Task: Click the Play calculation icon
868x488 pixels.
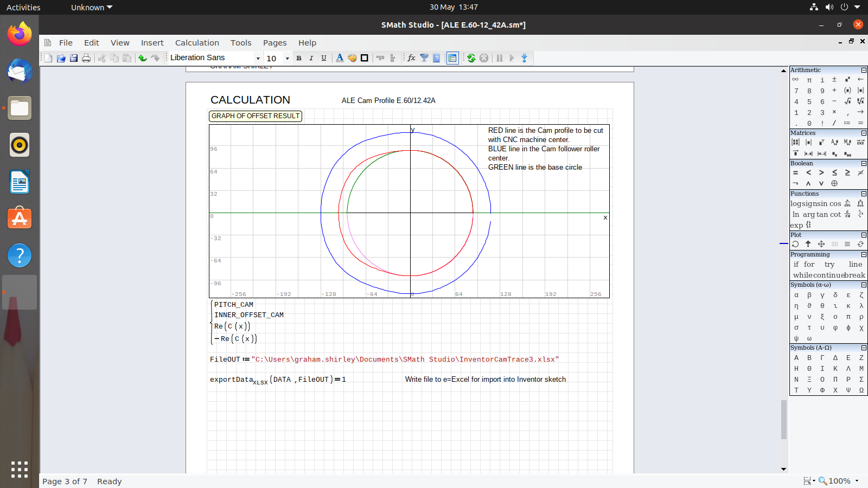Action: click(x=512, y=58)
